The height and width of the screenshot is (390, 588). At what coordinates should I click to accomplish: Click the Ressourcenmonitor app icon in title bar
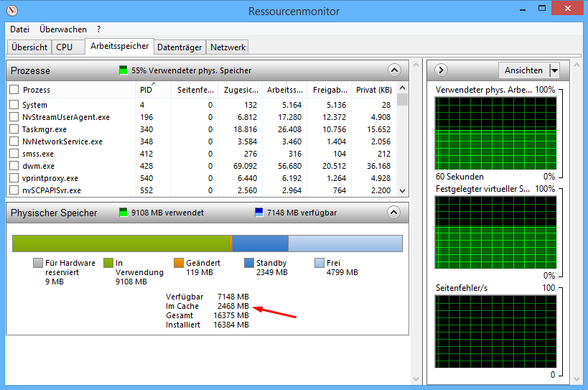(x=12, y=11)
